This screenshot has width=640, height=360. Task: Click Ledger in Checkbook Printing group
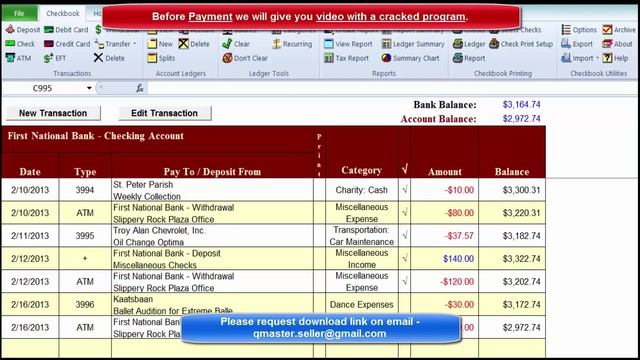[469, 44]
